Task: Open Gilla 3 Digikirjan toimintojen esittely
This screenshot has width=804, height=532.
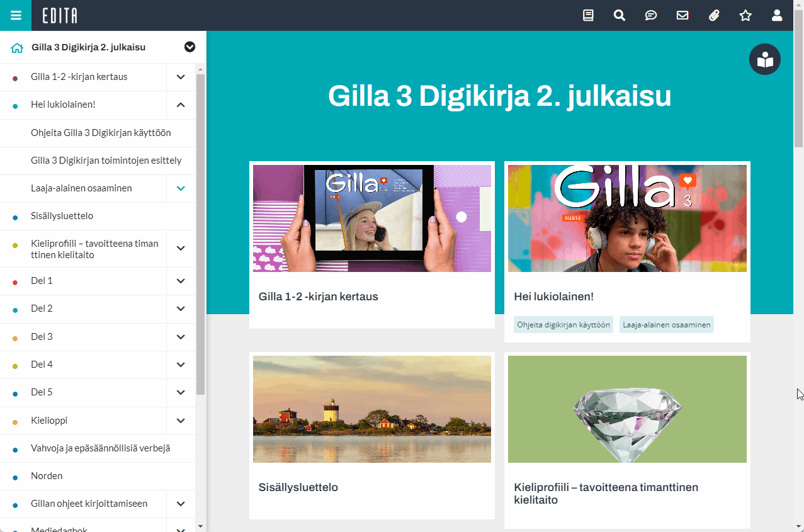Action: click(106, 161)
